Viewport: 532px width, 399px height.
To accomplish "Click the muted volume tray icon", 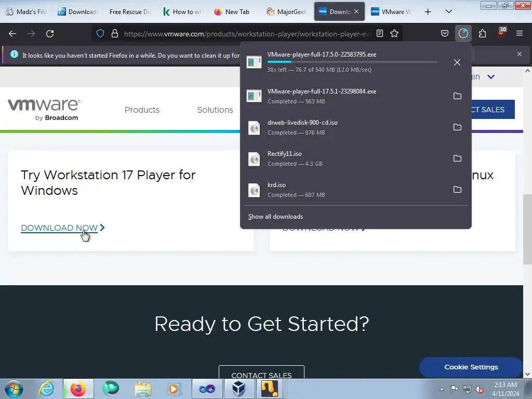I will pyautogui.click(x=480, y=389).
